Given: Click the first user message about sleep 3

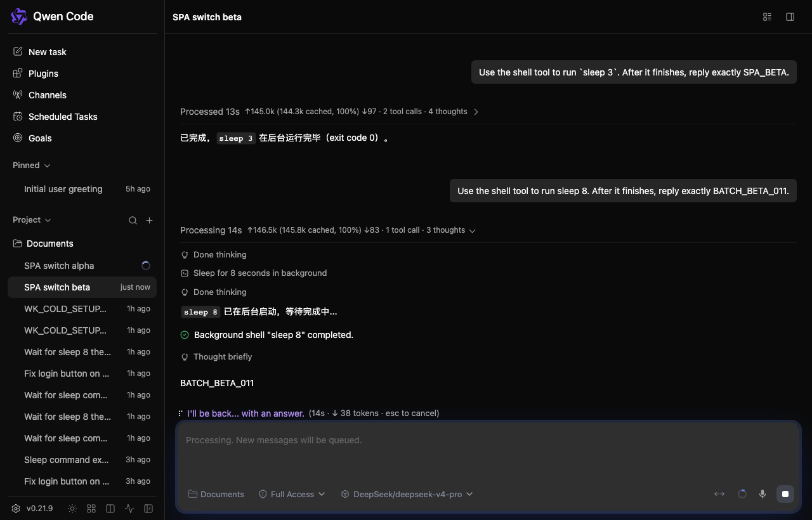Looking at the screenshot, I should tap(634, 72).
